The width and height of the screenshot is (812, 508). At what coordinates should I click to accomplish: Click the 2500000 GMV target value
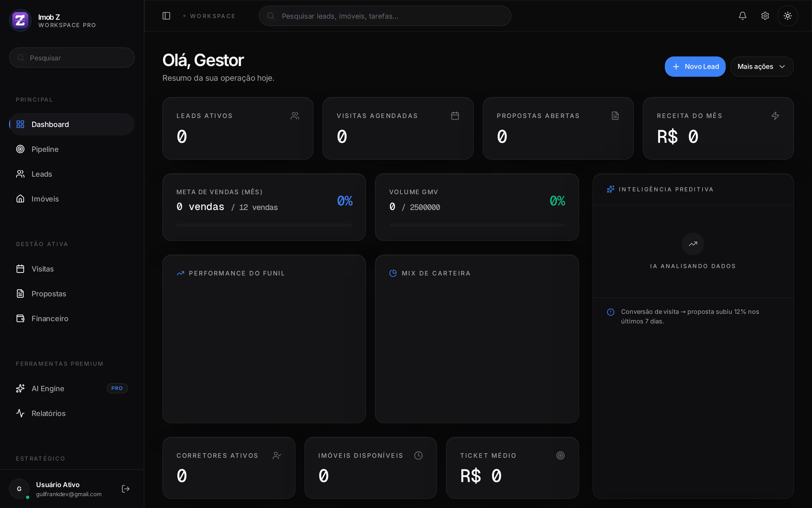click(x=425, y=207)
